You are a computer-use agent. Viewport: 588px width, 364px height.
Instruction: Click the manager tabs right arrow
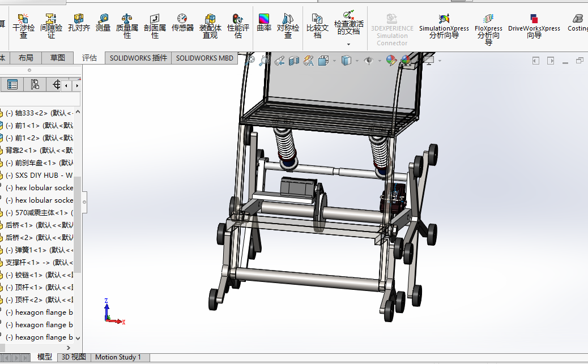pos(77,86)
